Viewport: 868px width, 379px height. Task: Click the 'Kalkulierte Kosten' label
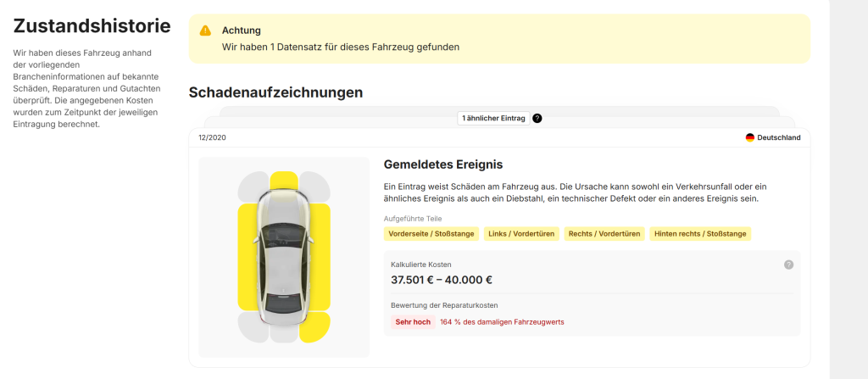pyautogui.click(x=421, y=265)
